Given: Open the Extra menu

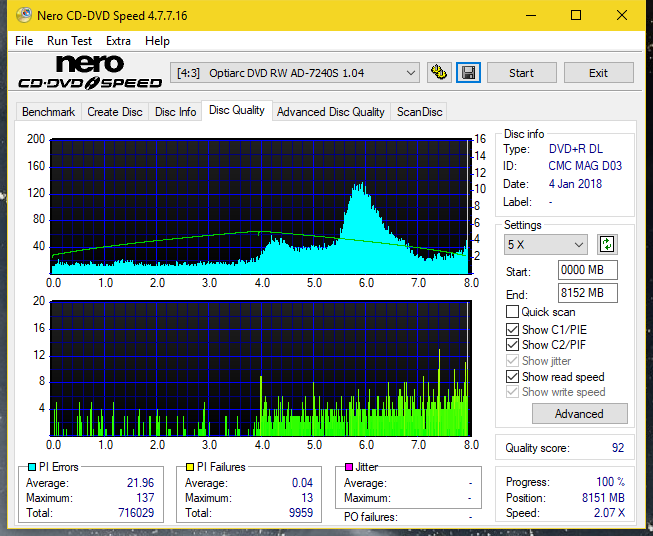Looking at the screenshot, I should coord(118,41).
